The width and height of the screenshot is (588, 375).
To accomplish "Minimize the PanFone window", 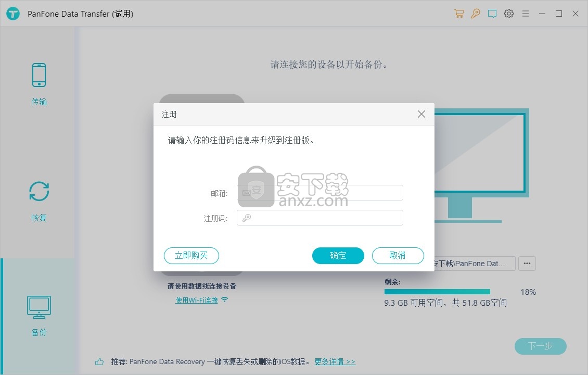I will (x=542, y=14).
